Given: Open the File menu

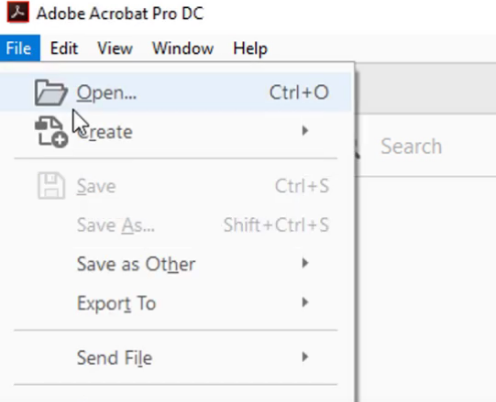Looking at the screenshot, I should (20, 48).
